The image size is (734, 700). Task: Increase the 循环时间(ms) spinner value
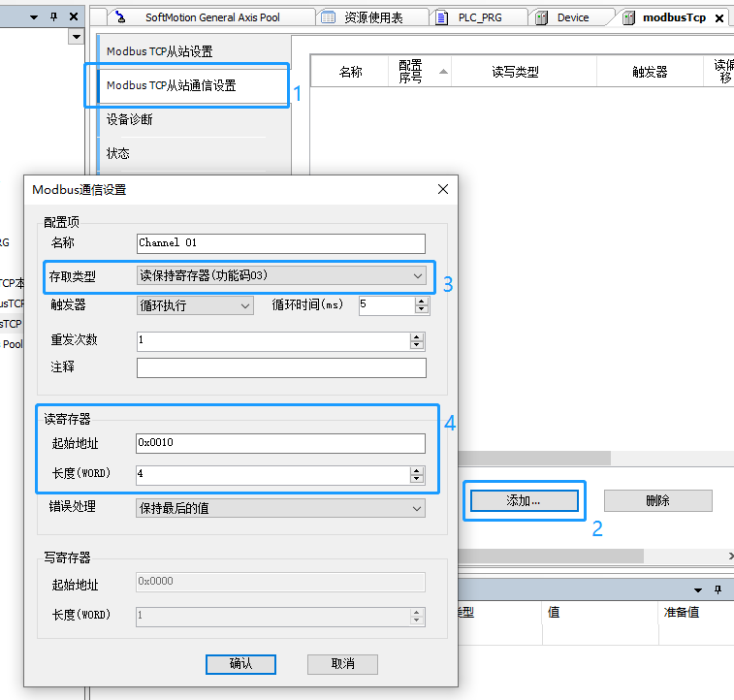click(x=421, y=301)
